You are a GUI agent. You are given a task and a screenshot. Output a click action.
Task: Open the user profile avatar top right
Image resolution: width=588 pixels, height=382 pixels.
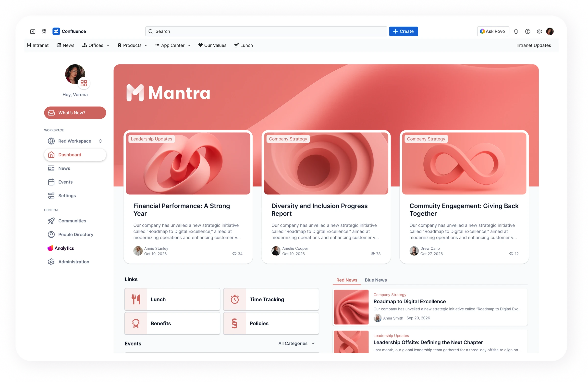point(550,31)
